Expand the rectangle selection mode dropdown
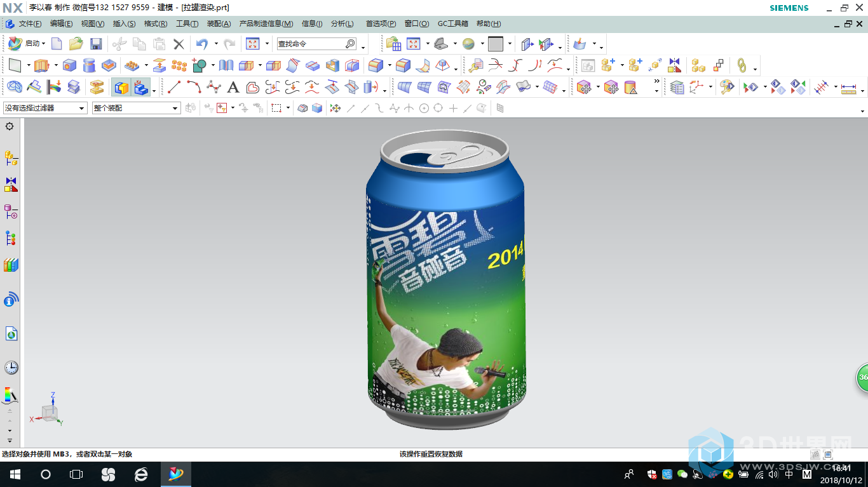 pyautogui.click(x=288, y=108)
